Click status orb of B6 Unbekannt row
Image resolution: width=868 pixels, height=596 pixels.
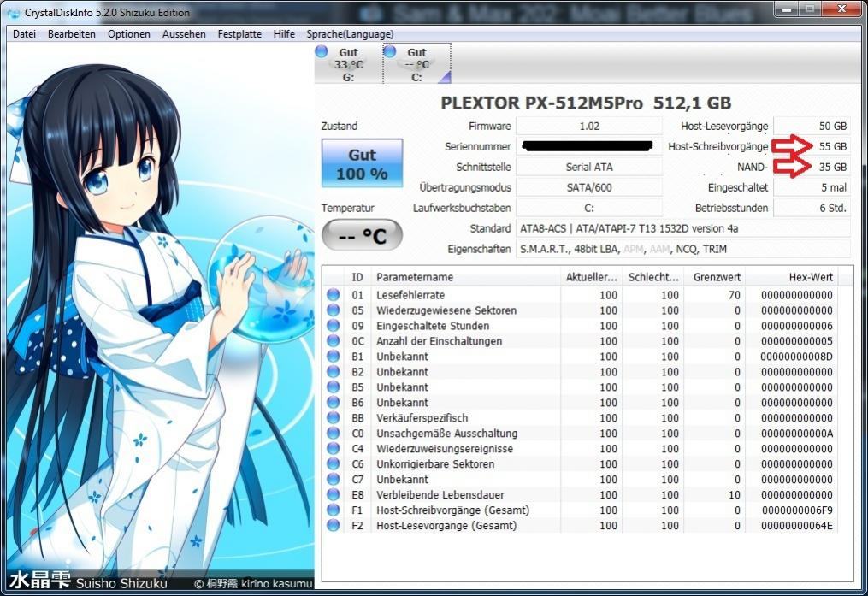(334, 402)
